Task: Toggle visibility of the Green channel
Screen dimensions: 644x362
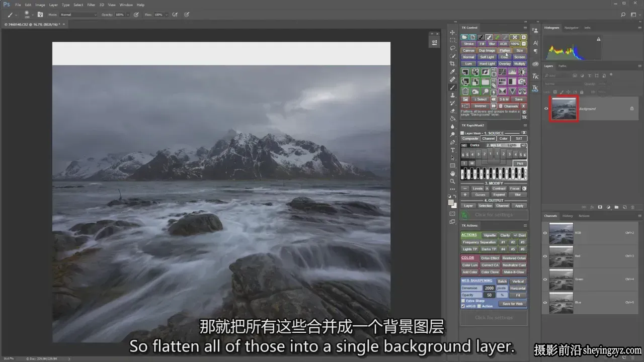Action: point(545,279)
